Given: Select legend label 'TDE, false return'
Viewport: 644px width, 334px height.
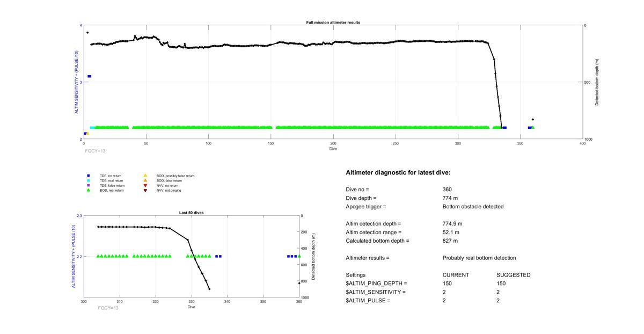Looking at the screenshot, I should [112, 185].
